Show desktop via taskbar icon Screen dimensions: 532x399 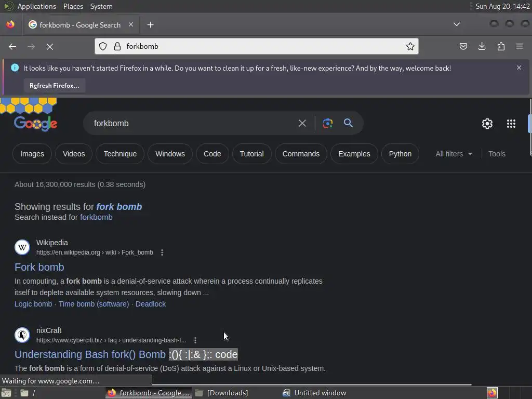click(6, 393)
